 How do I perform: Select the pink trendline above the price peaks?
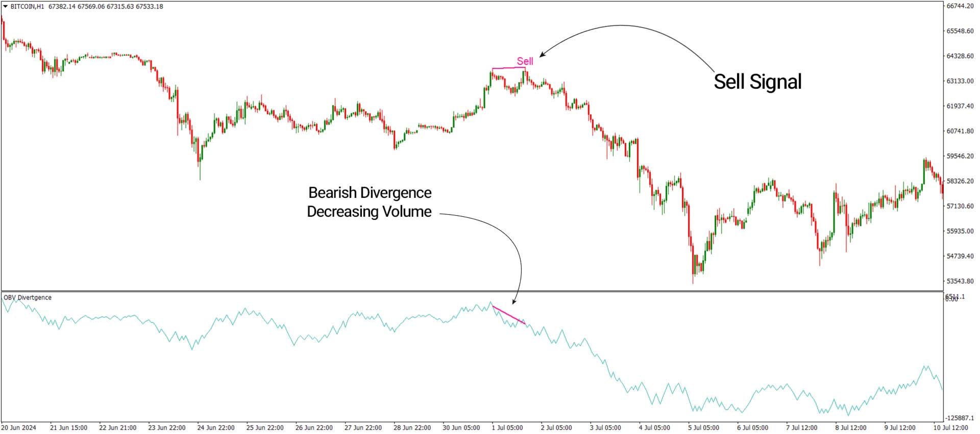point(509,68)
